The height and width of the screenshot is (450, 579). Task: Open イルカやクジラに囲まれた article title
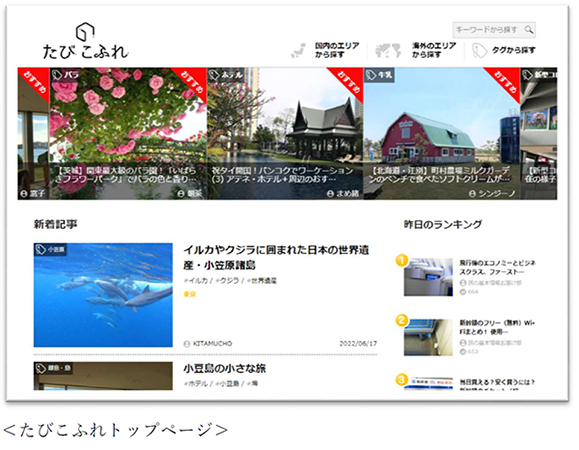pyautogui.click(x=276, y=257)
